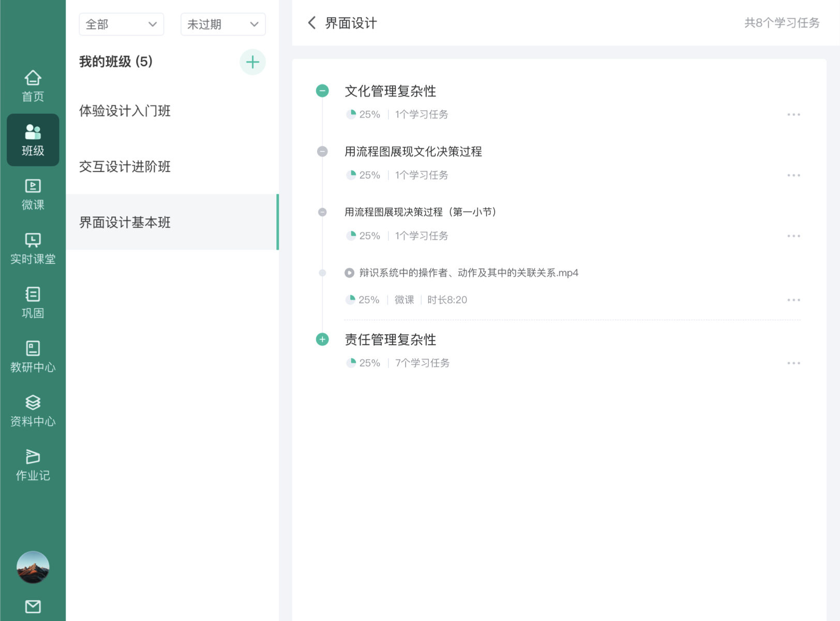The image size is (840, 621).
Task: Open more options for 责任管理复杂性
Action: [794, 363]
